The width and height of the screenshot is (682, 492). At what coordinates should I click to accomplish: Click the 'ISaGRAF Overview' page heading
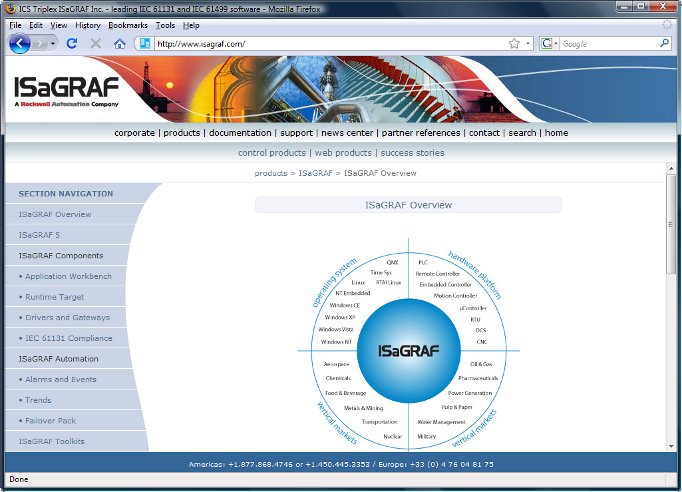(x=408, y=205)
